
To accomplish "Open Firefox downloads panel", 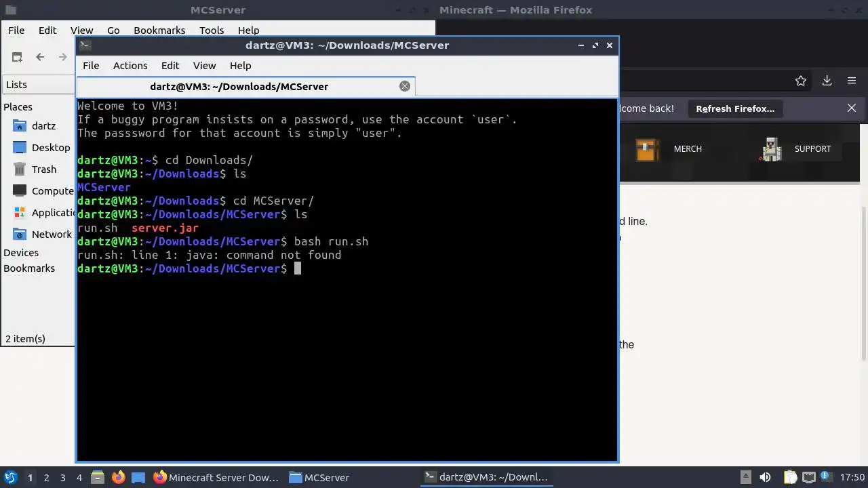I will click(x=827, y=81).
